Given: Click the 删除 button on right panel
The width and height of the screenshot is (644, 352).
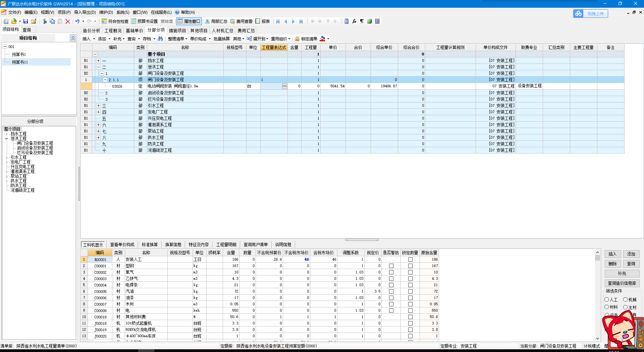Looking at the screenshot, I should pyautogui.click(x=613, y=264).
